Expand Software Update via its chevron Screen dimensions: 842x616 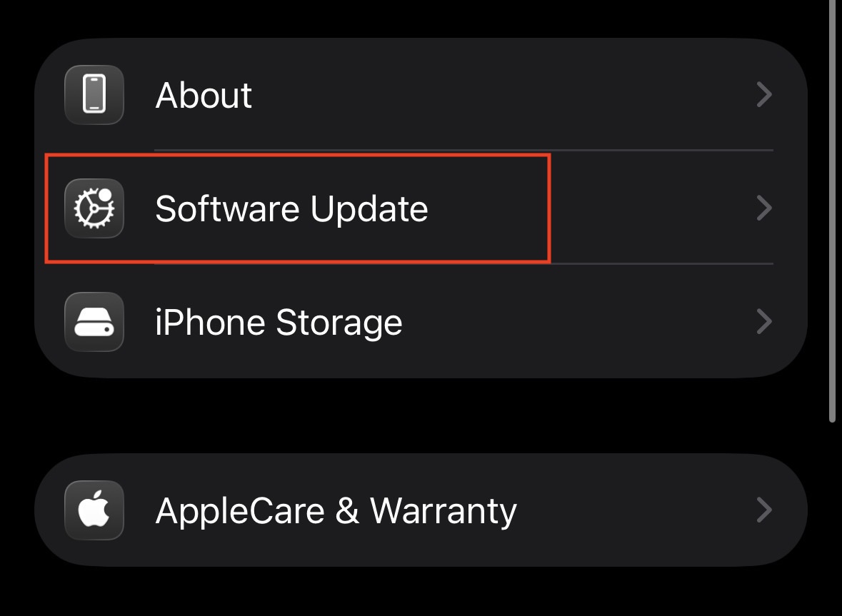763,208
